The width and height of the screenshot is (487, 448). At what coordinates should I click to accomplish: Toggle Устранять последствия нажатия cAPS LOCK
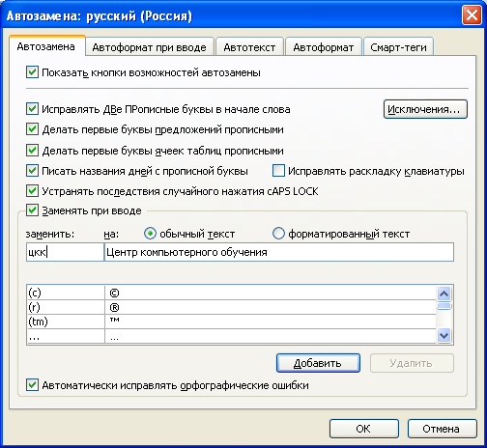click(32, 191)
